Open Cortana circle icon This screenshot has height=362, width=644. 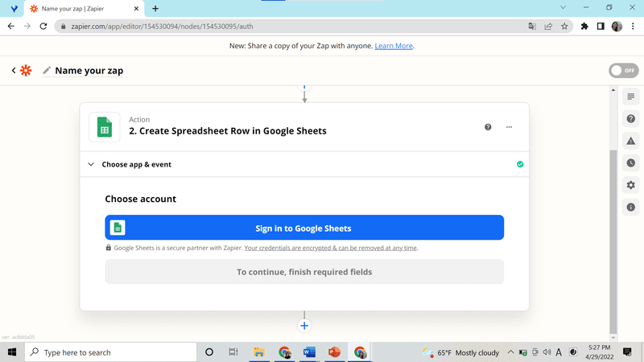click(x=209, y=352)
